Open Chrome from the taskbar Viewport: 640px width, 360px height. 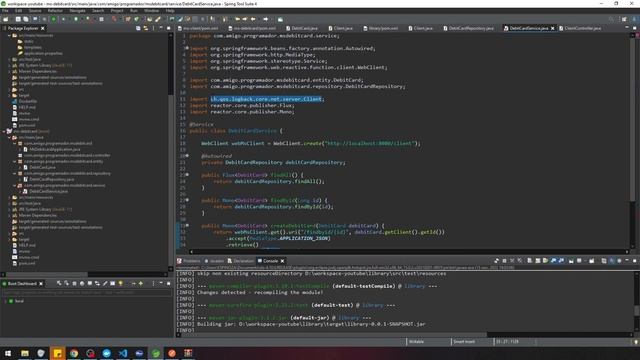pyautogui.click(x=73, y=353)
